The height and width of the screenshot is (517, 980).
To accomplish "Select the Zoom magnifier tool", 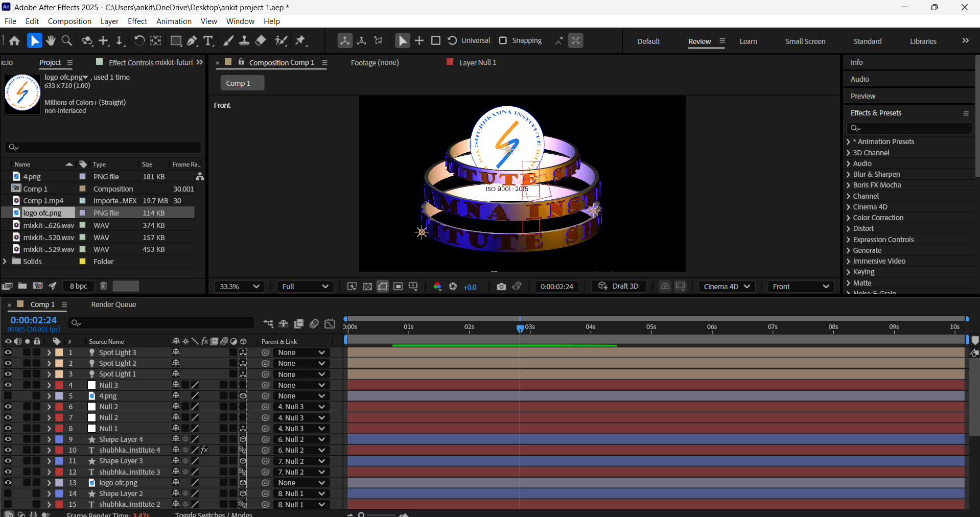I will 66,41.
